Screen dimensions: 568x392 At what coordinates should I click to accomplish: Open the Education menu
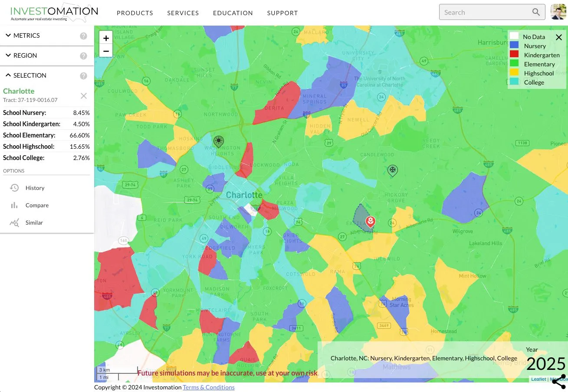point(233,13)
